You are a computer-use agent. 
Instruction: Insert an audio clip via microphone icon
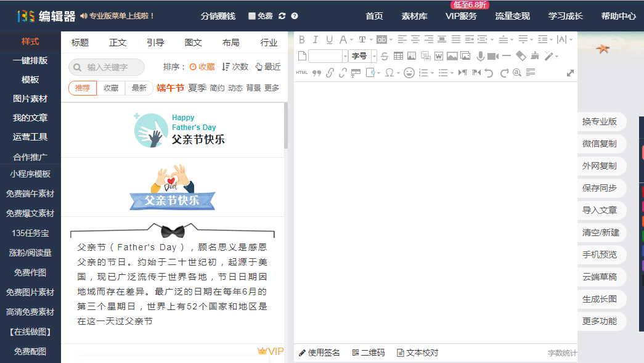[x=480, y=56]
